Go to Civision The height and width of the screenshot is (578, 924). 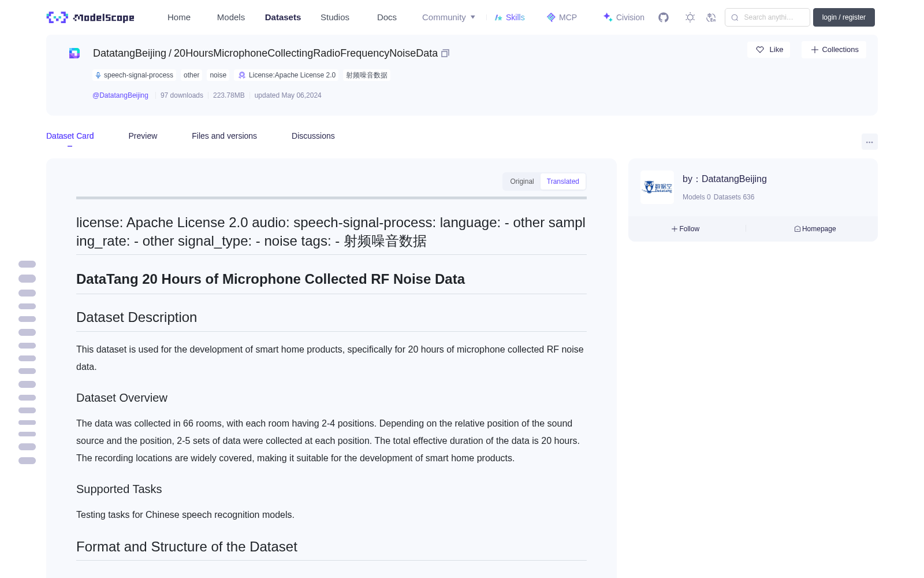(624, 17)
